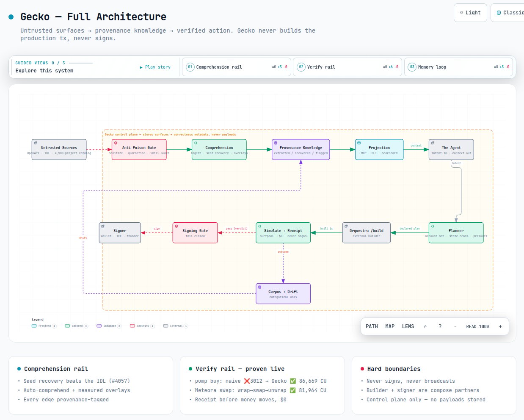
Task: Open the Comprehension rail guided view
Action: (237, 67)
